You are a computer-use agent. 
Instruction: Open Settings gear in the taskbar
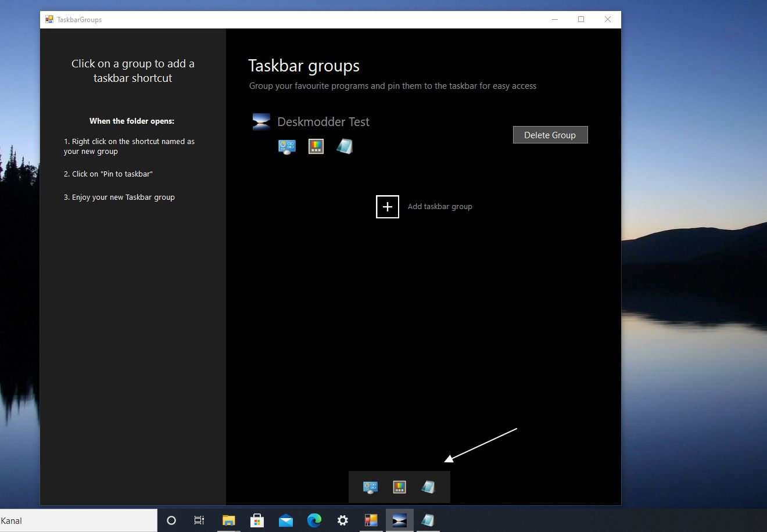pyautogui.click(x=343, y=520)
